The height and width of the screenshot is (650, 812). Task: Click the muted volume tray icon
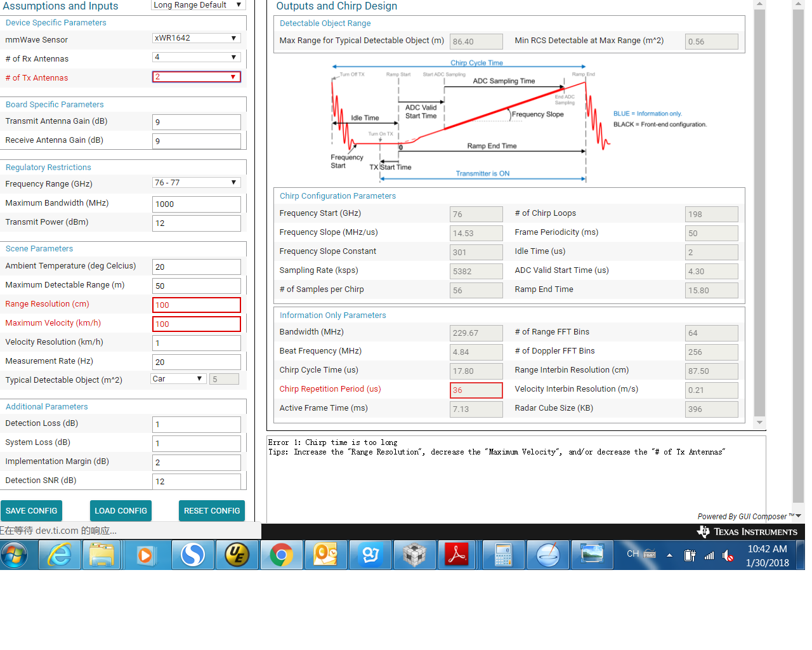click(728, 556)
